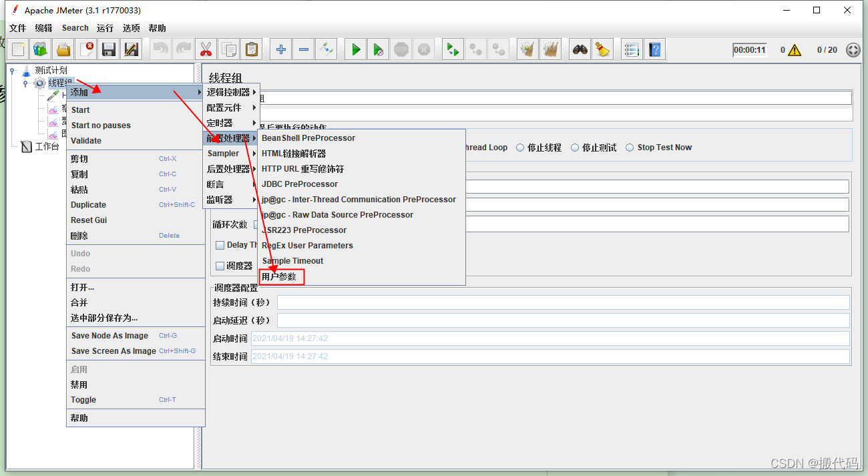Click the Remote start all icon
Image resolution: width=868 pixels, height=476 pixels.
[x=453, y=49]
